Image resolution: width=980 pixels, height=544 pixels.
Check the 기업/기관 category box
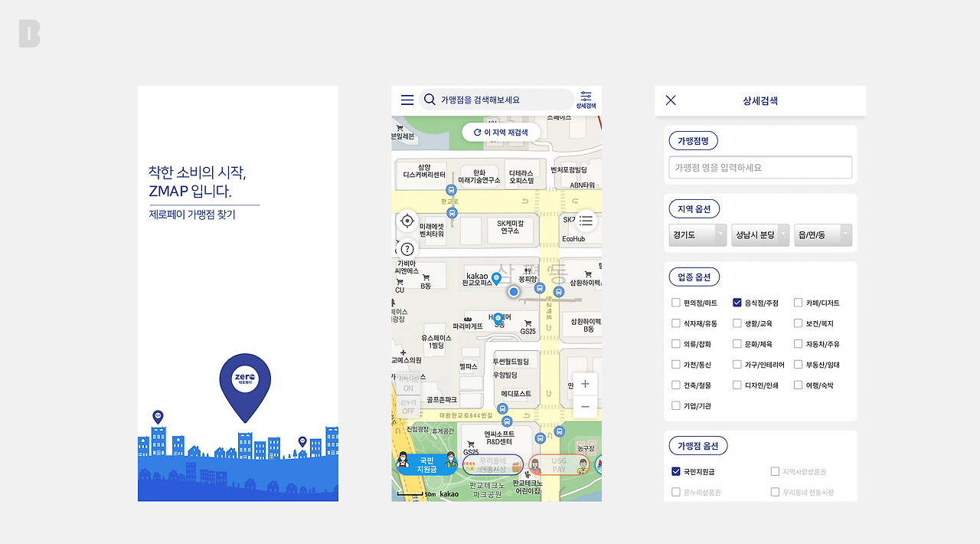coord(676,405)
